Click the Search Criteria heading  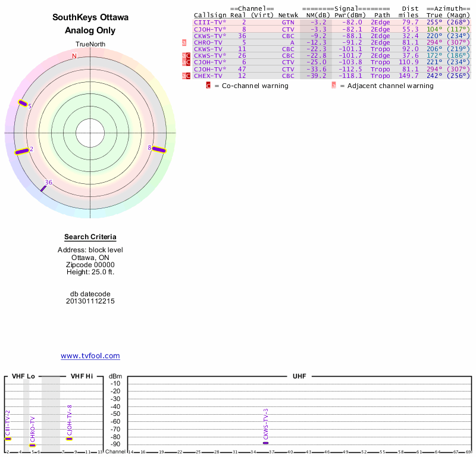coord(90,237)
